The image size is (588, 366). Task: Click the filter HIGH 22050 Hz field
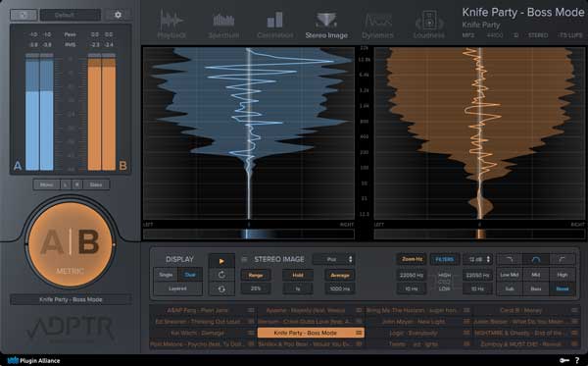click(477, 275)
